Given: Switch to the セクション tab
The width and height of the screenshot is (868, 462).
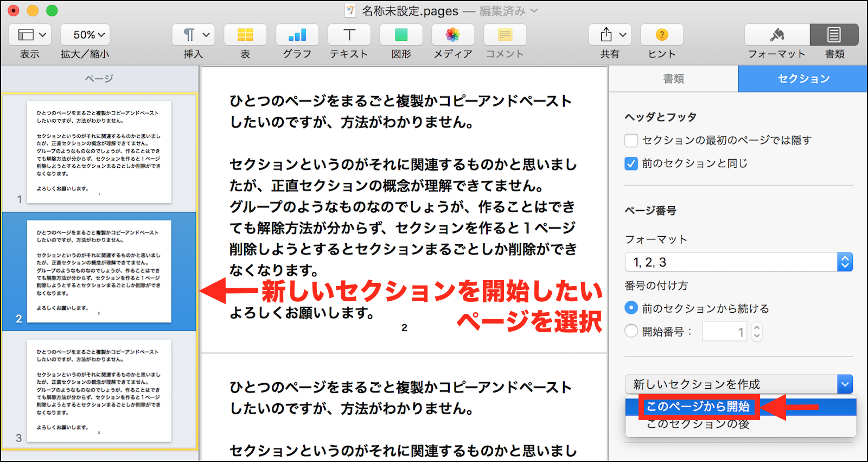Looking at the screenshot, I should 803,79.
